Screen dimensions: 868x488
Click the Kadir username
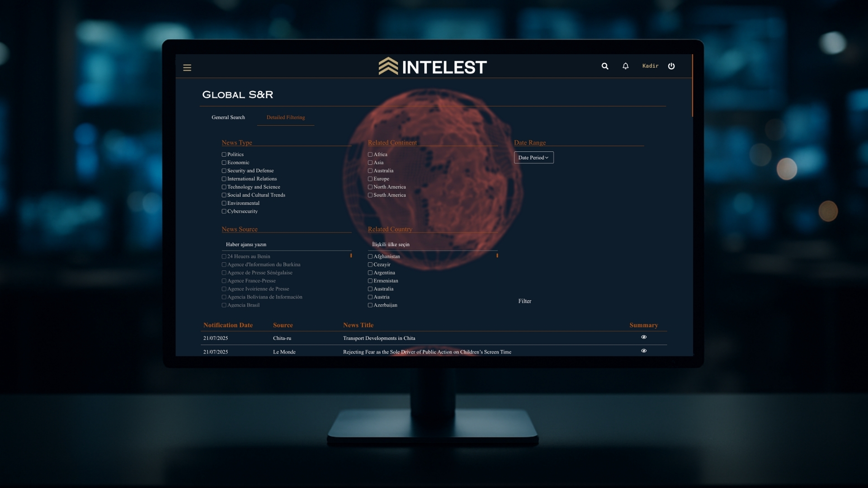650,66
